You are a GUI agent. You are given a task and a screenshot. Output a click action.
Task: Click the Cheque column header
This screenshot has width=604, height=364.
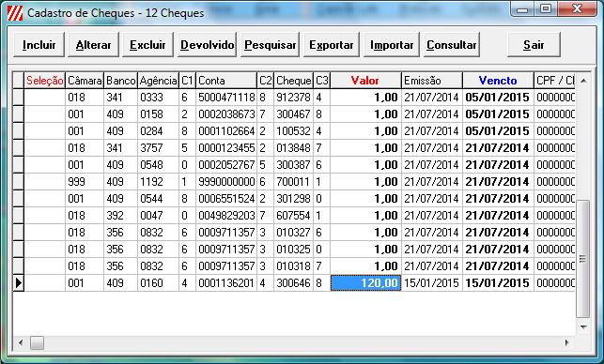(x=293, y=81)
